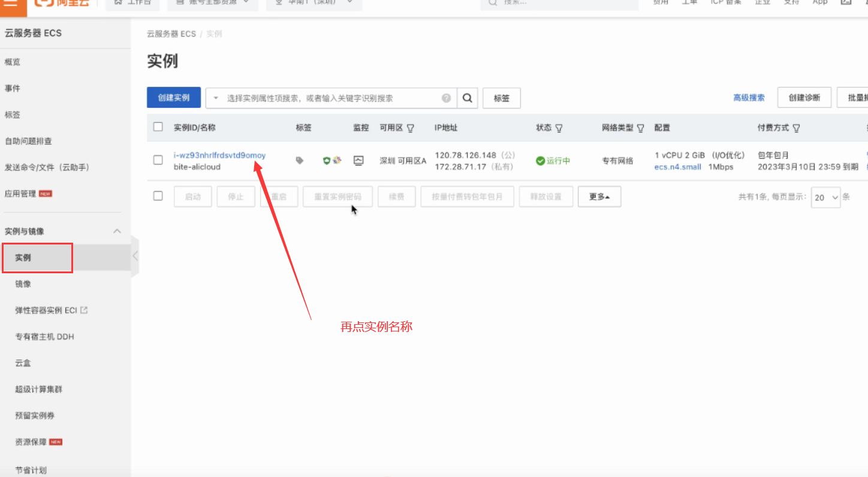The height and width of the screenshot is (477, 868).
Task: Open the 网络类型 column filter icon
Action: click(x=641, y=128)
